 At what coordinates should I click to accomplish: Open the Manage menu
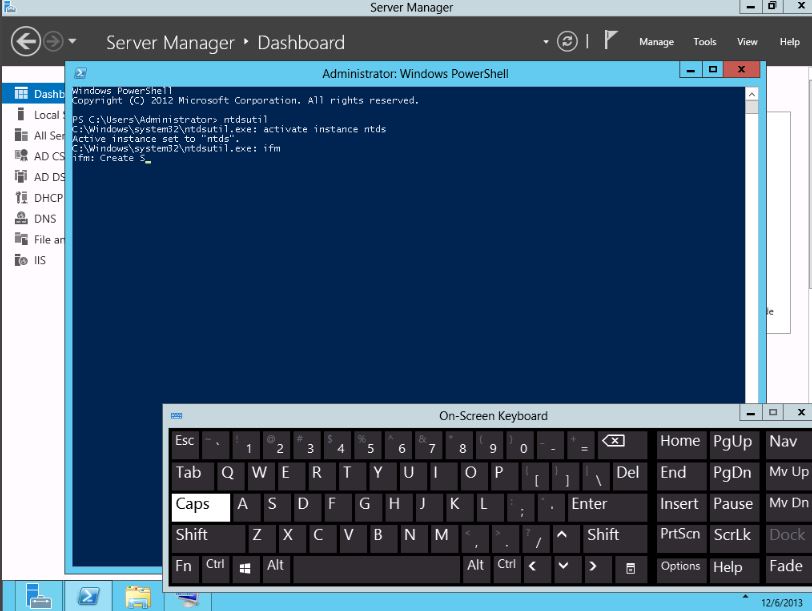(x=656, y=42)
